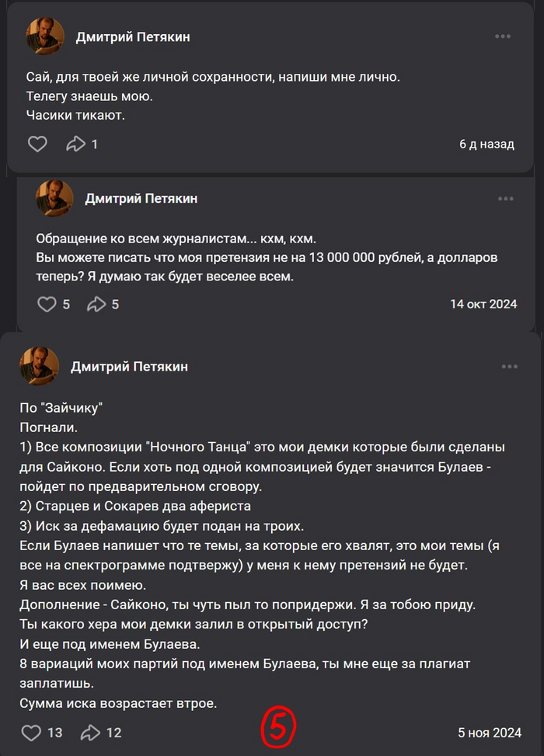Like the post addressed to journalists
The height and width of the screenshot is (756, 544).
(47, 304)
